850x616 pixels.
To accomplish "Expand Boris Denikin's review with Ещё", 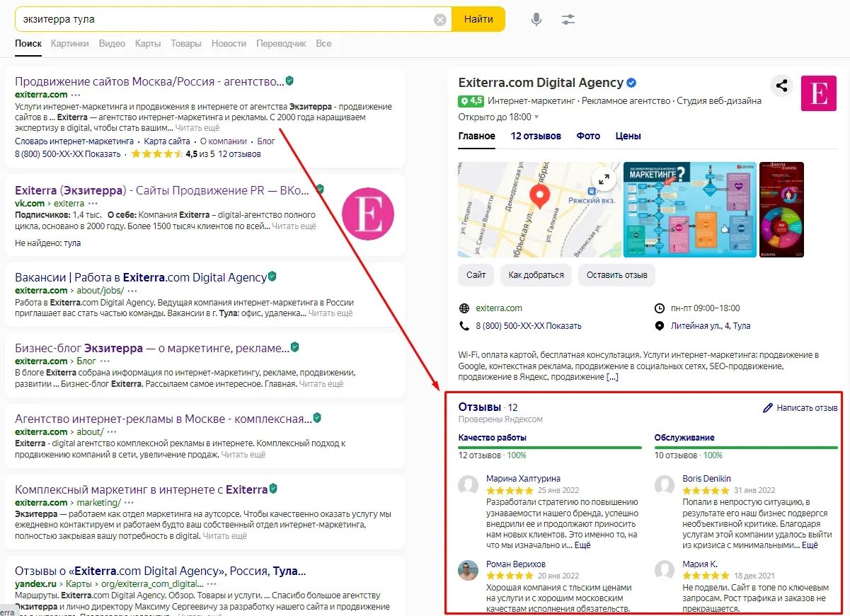I will 810,546.
